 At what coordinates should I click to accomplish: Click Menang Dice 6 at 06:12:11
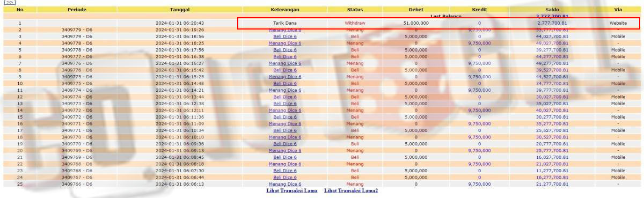(x=285, y=110)
